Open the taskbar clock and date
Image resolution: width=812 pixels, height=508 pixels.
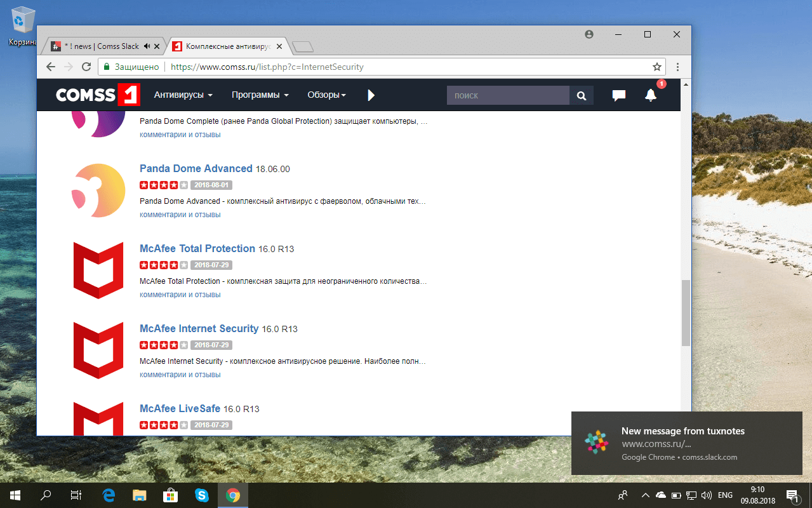point(757,495)
